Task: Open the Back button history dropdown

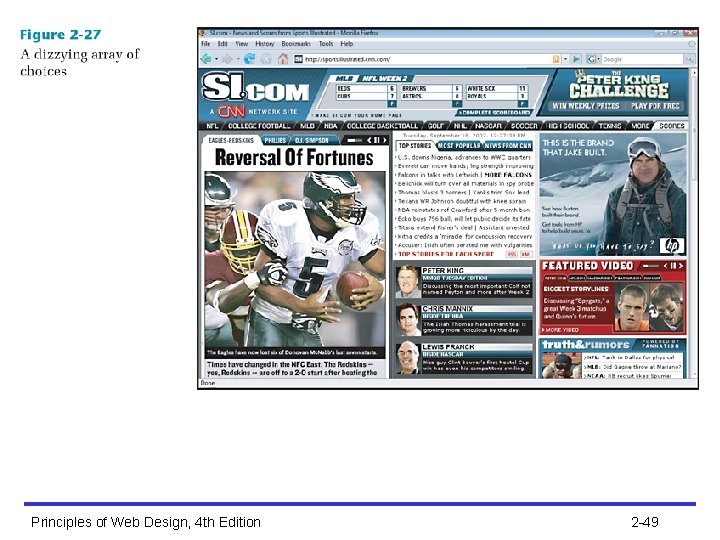Action: pyautogui.click(x=216, y=59)
